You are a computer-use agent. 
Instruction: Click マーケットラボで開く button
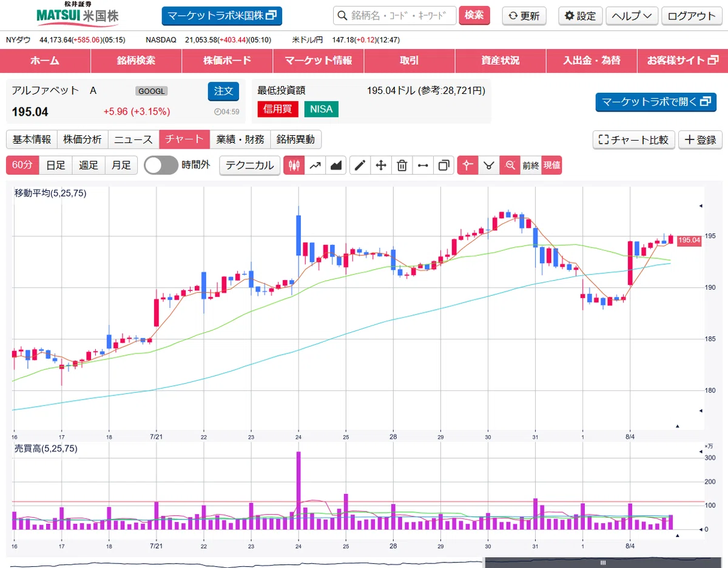pyautogui.click(x=656, y=102)
